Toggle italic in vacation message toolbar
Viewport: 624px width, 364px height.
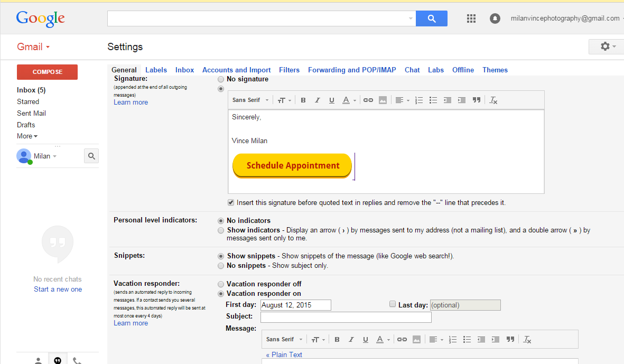351,339
